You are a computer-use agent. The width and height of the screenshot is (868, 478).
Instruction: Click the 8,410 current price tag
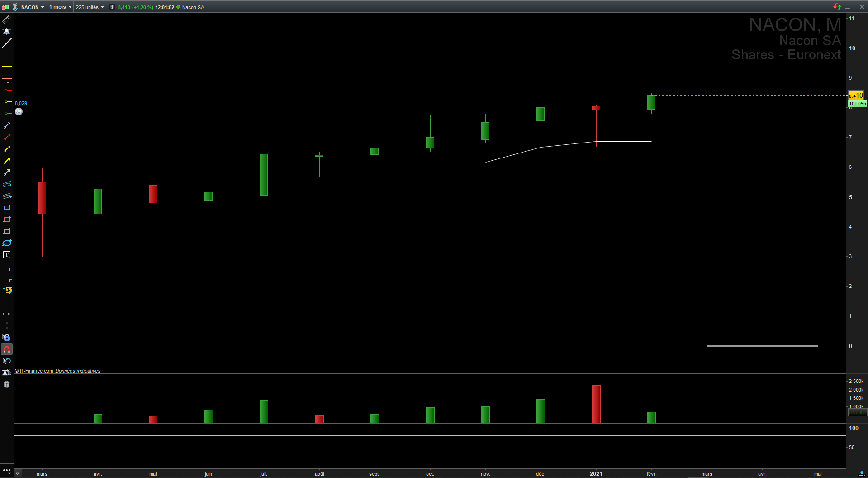856,95
